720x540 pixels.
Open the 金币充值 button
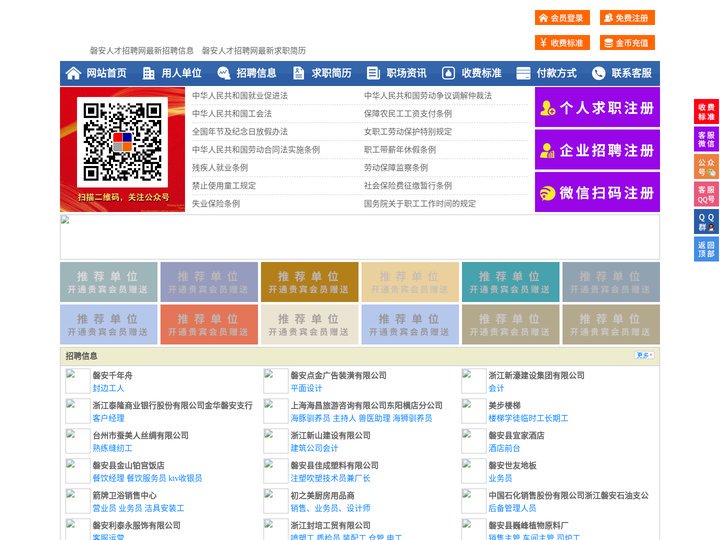tap(627, 43)
